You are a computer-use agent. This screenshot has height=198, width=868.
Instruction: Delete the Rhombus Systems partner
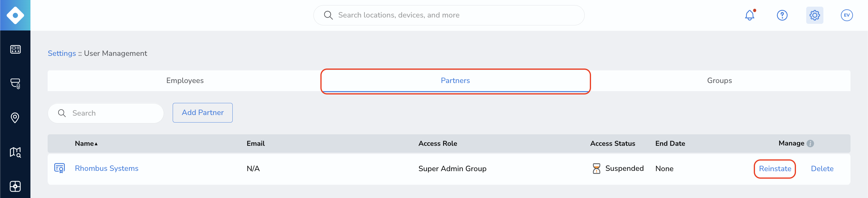822,169
